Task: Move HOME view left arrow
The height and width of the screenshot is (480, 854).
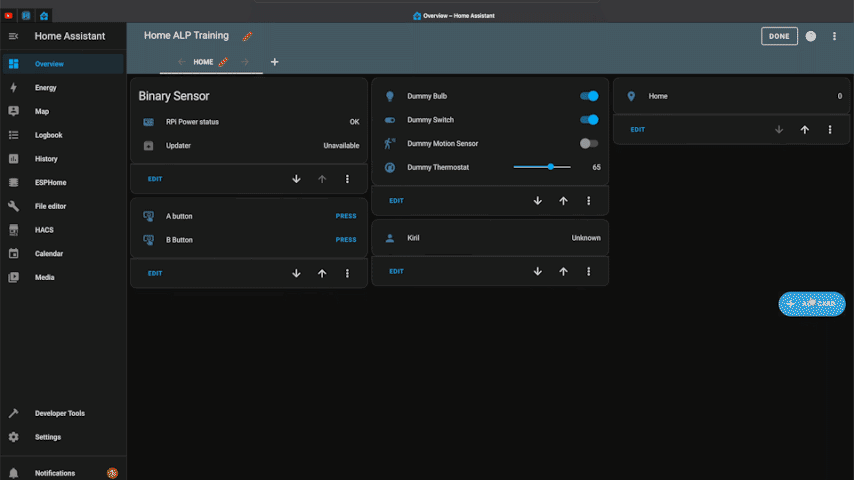Action: [x=181, y=62]
